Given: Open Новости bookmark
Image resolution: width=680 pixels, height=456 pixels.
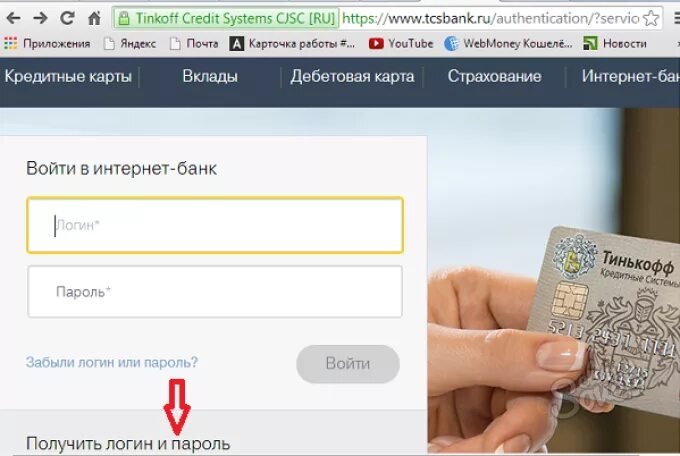Looking at the screenshot, I should [615, 43].
